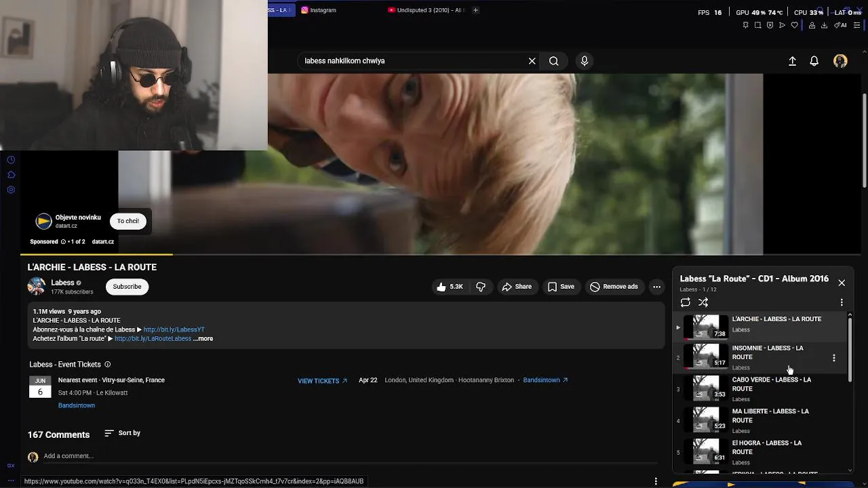The width and height of the screenshot is (868, 488).
Task: Click the send/flow arrow icon in toolbar
Action: (x=782, y=25)
